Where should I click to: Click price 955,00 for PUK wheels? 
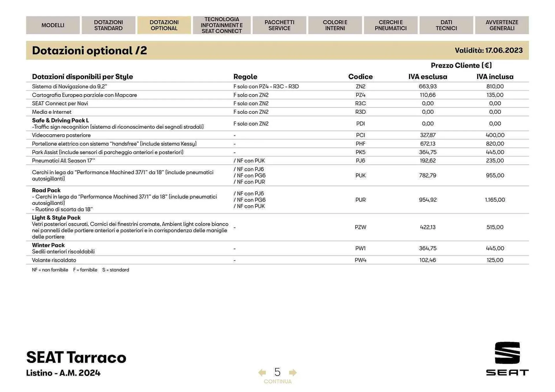click(x=495, y=175)
